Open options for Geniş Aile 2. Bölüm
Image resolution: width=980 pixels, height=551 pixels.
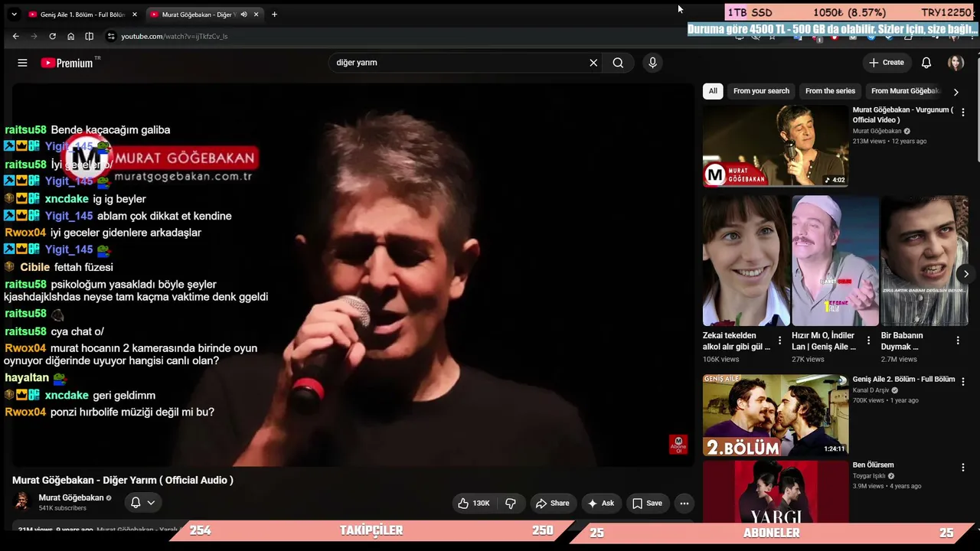(963, 382)
